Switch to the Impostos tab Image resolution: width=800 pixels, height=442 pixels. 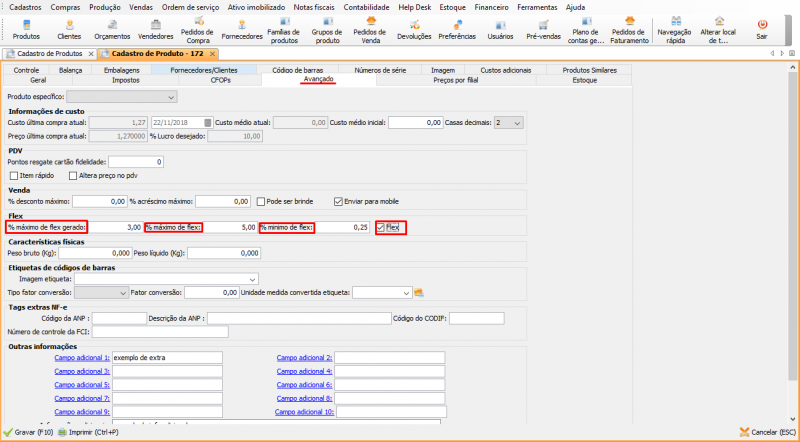point(126,80)
